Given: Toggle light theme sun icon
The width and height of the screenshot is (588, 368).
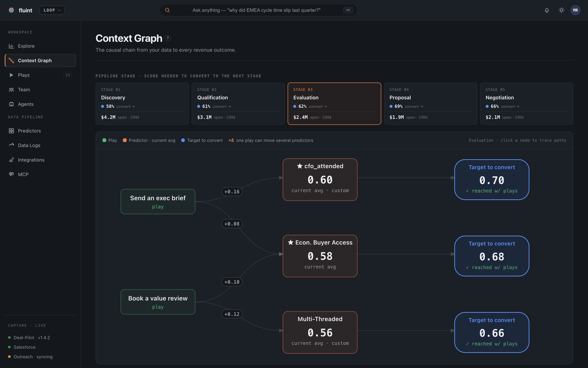Looking at the screenshot, I should pos(561,10).
